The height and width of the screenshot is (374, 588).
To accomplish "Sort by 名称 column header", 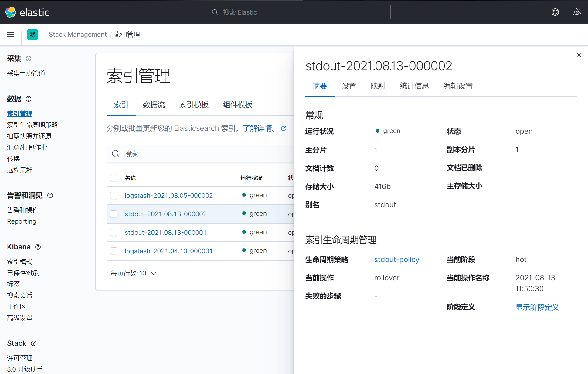I will click(130, 178).
